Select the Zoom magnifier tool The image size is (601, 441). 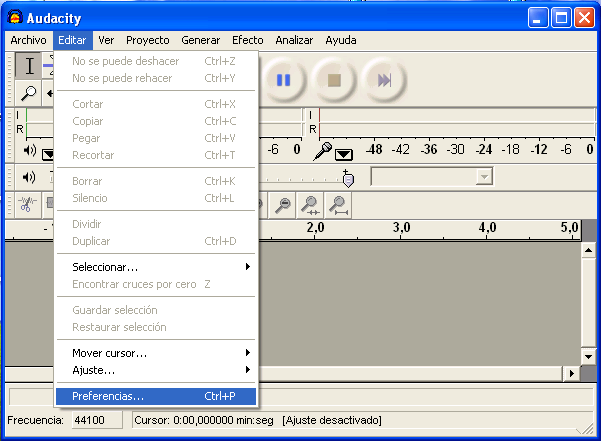pos(30,93)
